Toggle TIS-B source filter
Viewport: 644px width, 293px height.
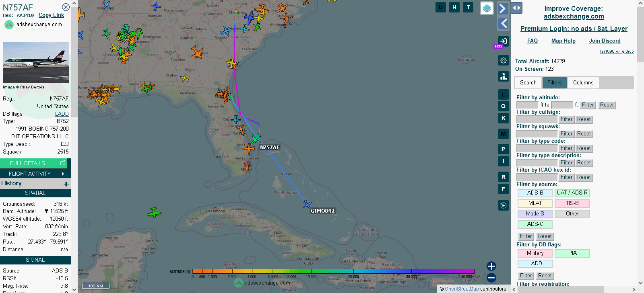coord(572,203)
